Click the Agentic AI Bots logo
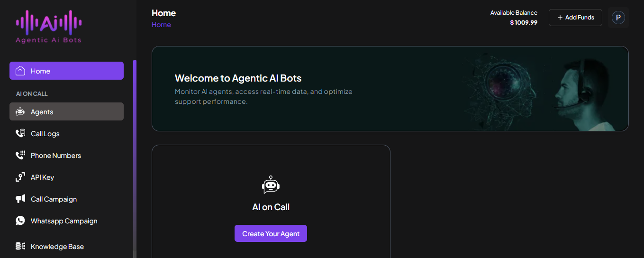This screenshot has width=644, height=258. (49, 27)
